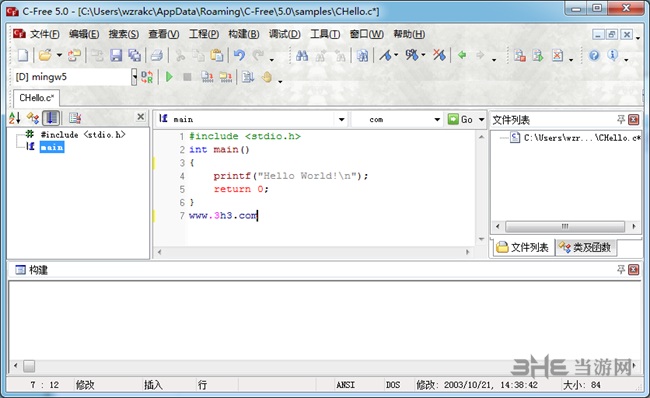The height and width of the screenshot is (398, 650).
Task: Switch to the 文件列表 bottom tab
Action: pyautogui.click(x=523, y=248)
